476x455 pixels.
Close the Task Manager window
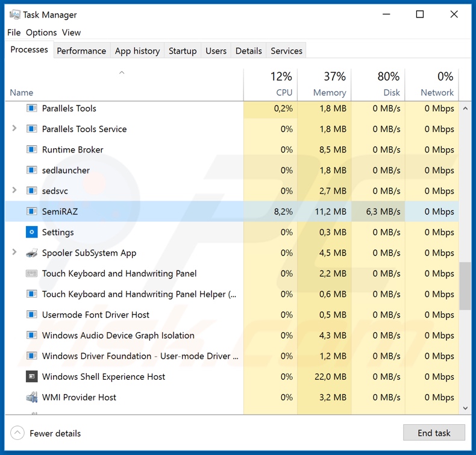coord(454,14)
